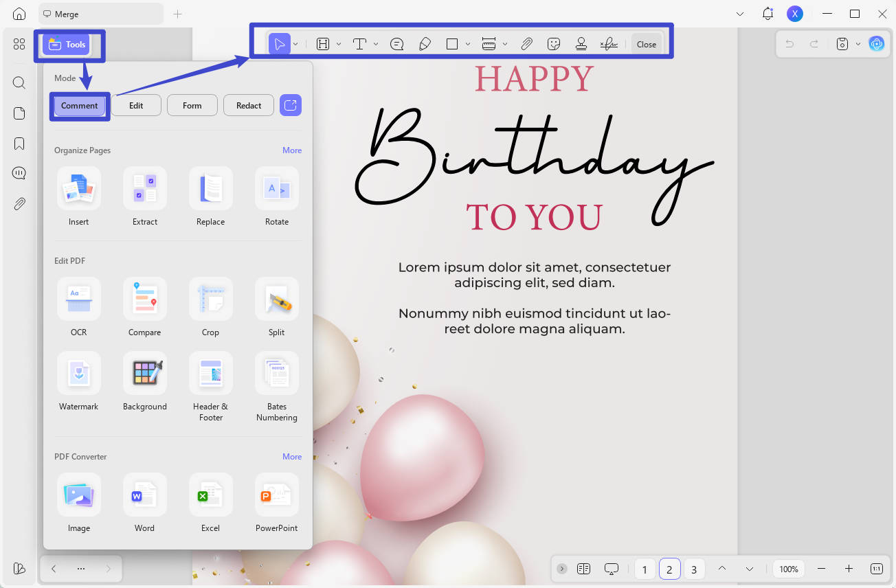
Task: Select the sticker tool
Action: [554, 44]
